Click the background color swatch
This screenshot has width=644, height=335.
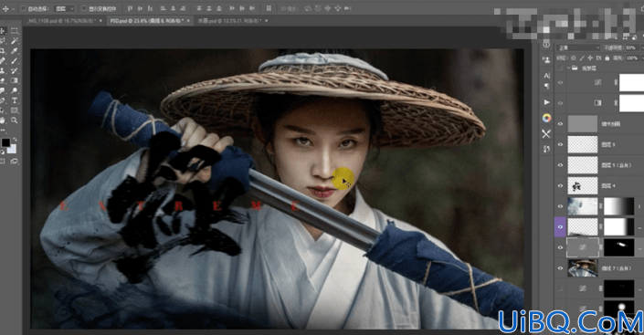[13, 150]
